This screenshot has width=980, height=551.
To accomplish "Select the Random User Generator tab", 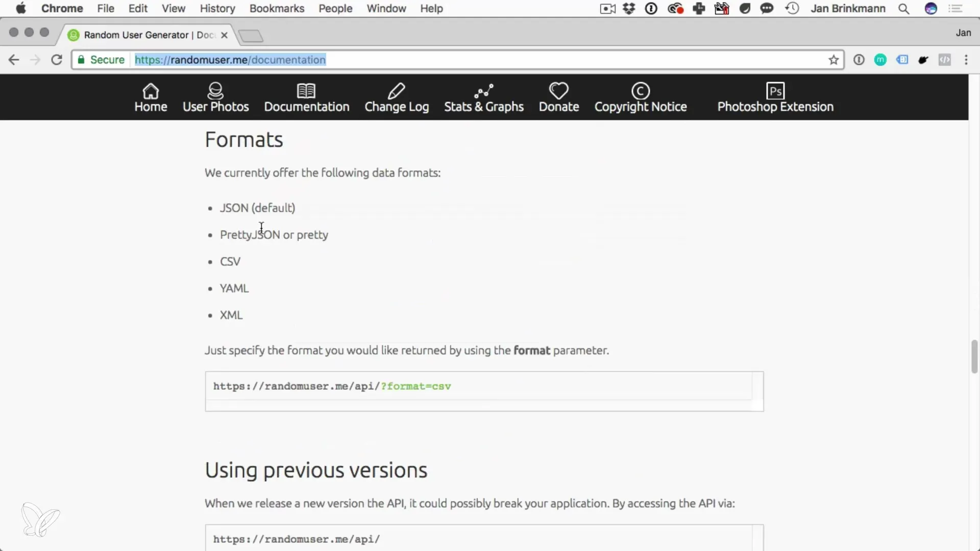I will point(148,35).
